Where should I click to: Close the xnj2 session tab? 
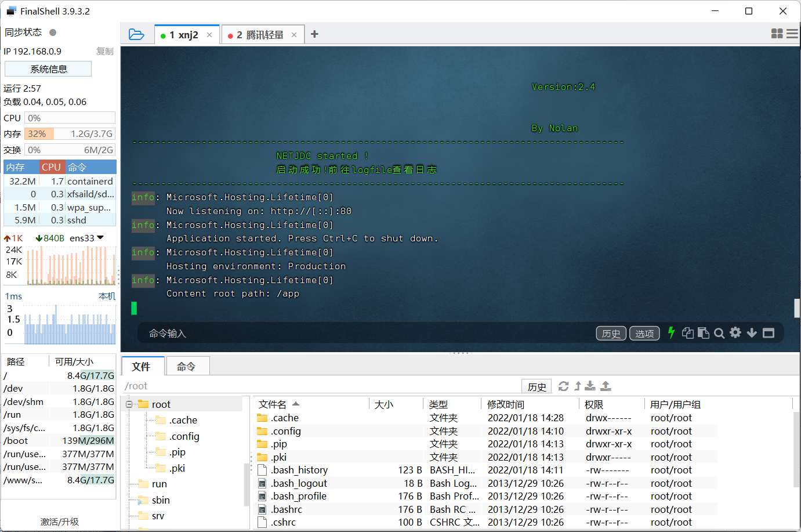tap(209, 35)
